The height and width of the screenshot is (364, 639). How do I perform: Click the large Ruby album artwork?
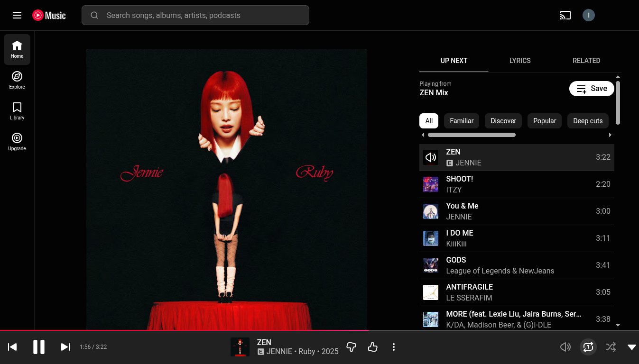tap(227, 190)
